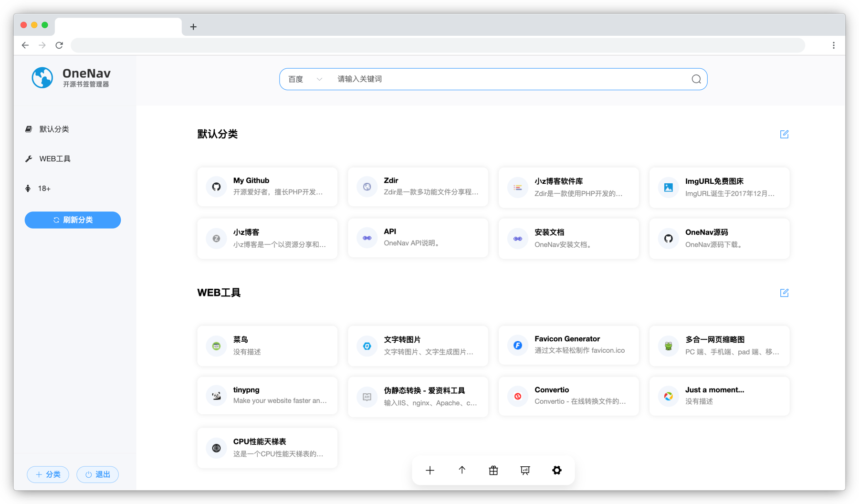This screenshot has width=859, height=504.
Task: Open the Zdir bookmark title
Action: click(391, 180)
